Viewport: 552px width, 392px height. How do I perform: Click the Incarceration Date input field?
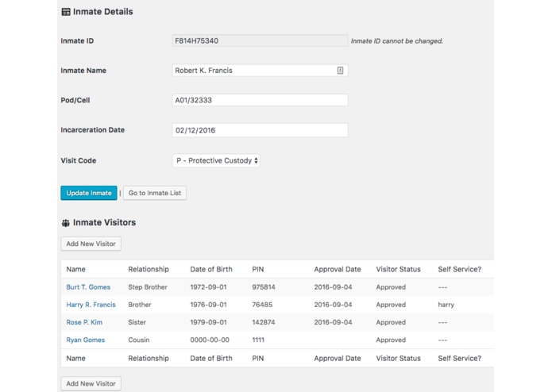pos(260,130)
